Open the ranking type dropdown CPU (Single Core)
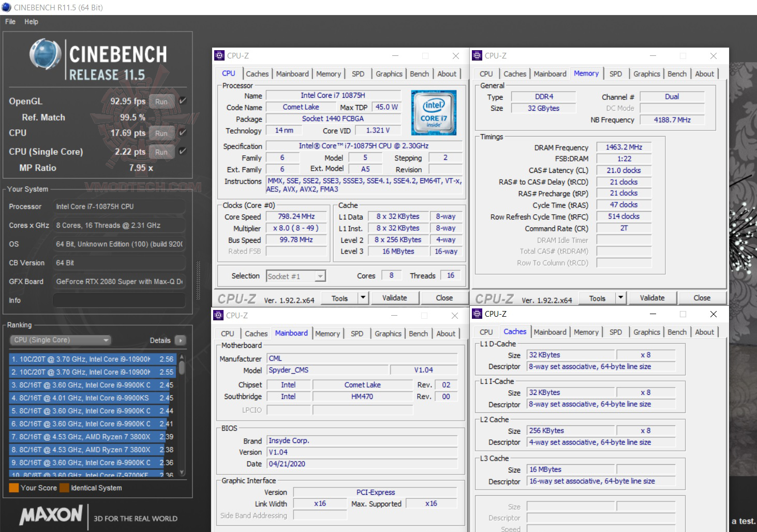The height and width of the screenshot is (532, 757). (60, 340)
